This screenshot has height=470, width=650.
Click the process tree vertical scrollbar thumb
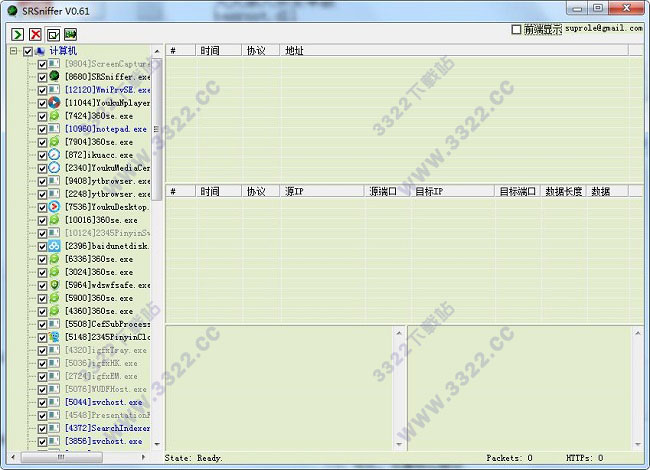coord(157,129)
